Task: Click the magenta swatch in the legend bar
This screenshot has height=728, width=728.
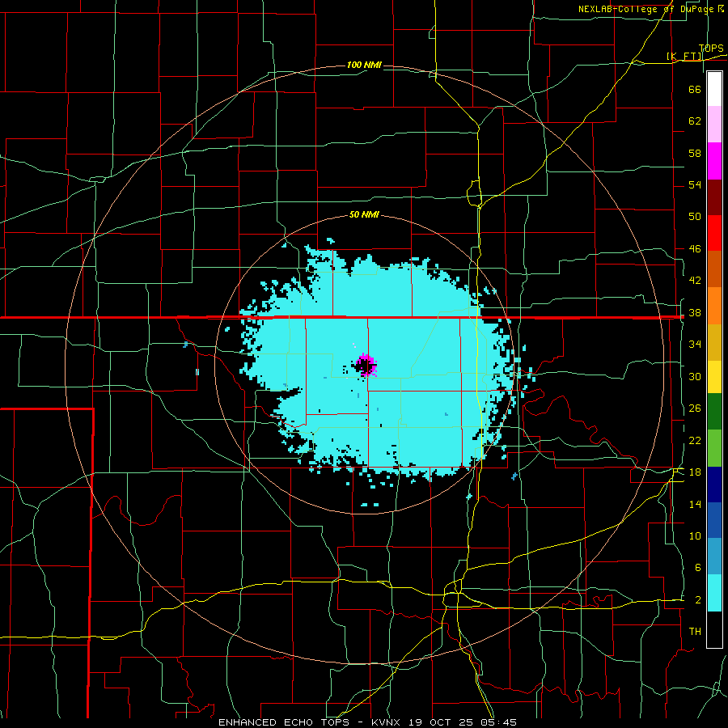Action: click(x=714, y=161)
